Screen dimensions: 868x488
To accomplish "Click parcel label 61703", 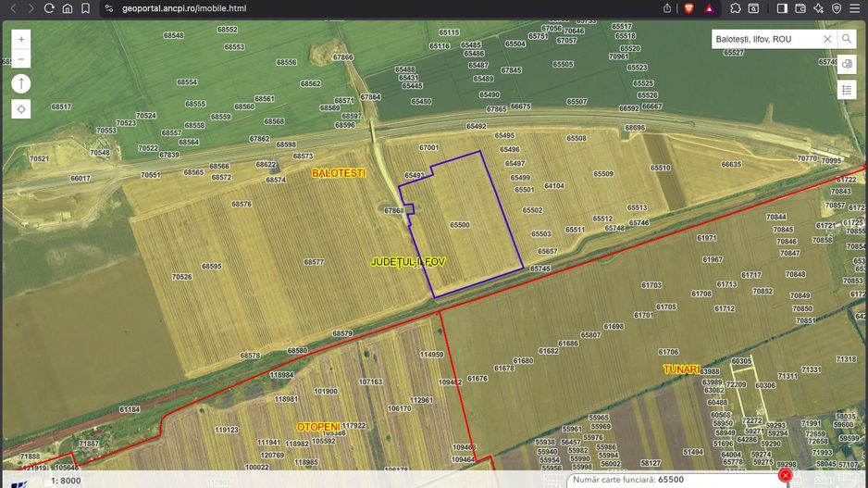I will [651, 284].
